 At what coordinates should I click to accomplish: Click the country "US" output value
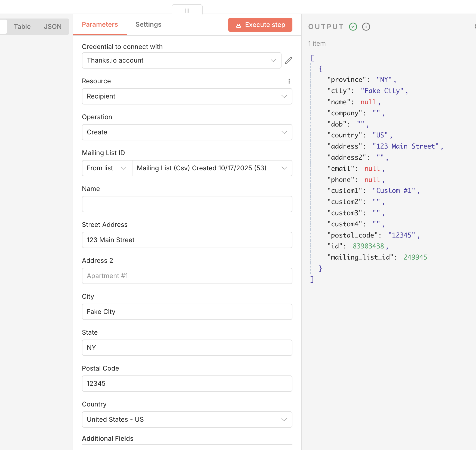(x=380, y=135)
